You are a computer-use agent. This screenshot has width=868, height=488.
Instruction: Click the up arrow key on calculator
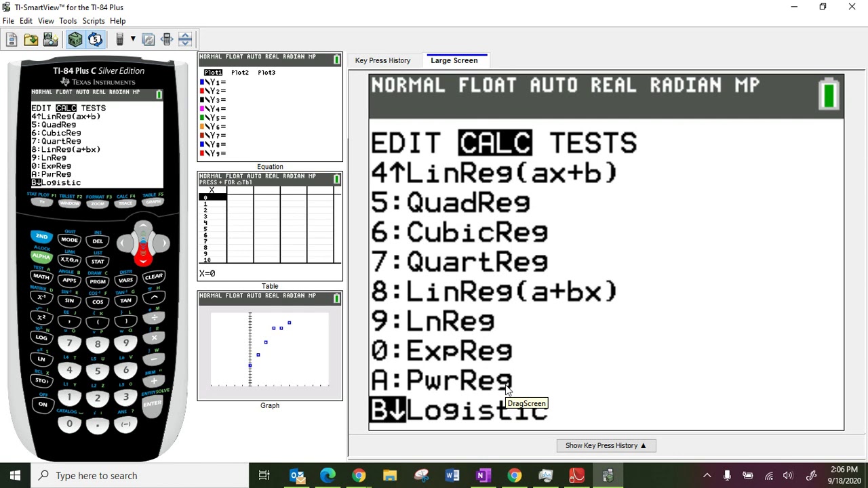click(x=143, y=228)
